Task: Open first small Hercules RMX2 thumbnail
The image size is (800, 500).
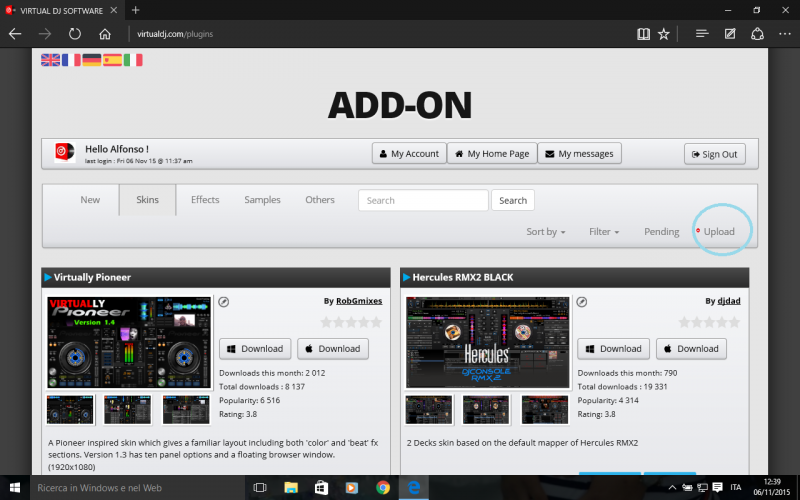Action: (x=429, y=410)
